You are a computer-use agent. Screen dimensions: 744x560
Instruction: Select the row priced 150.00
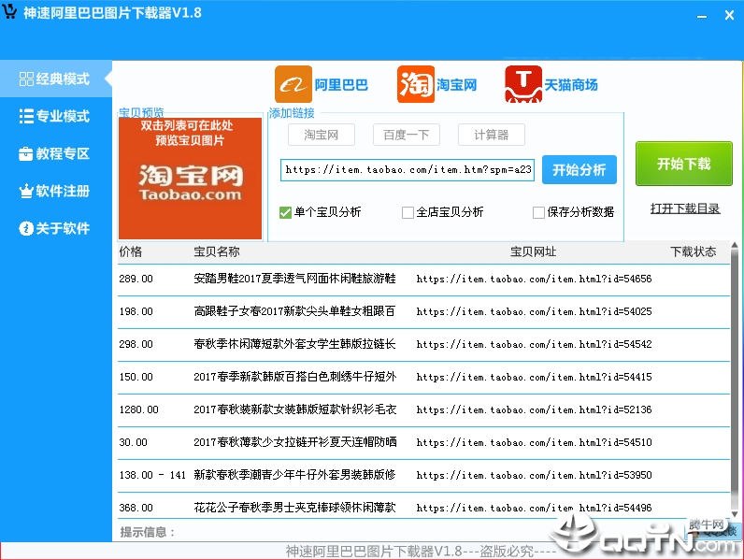pyautogui.click(x=423, y=377)
